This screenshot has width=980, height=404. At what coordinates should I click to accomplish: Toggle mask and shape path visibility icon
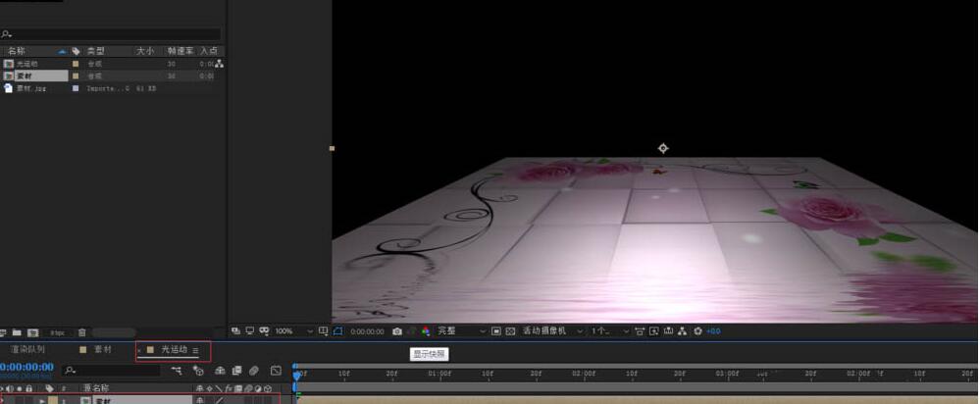click(x=337, y=331)
